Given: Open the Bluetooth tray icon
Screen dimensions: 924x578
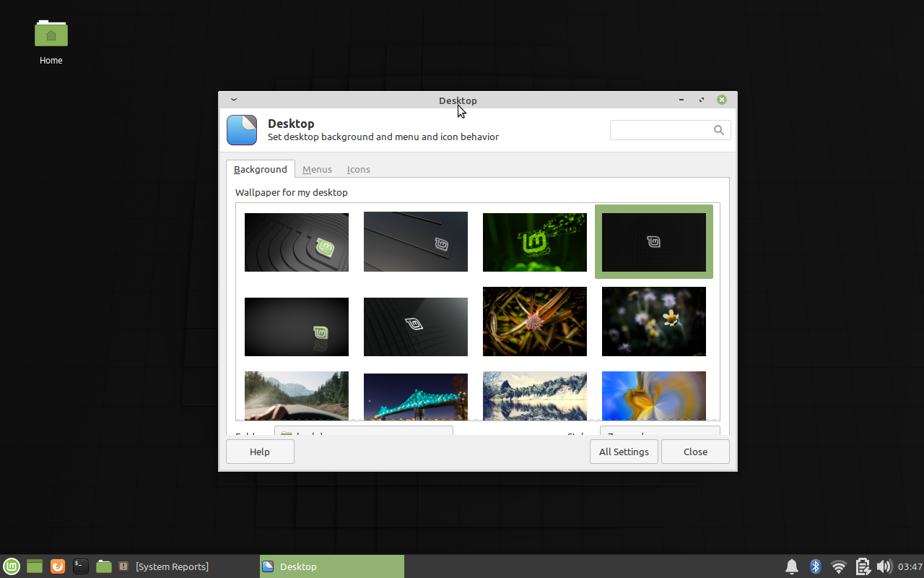Looking at the screenshot, I should (815, 566).
